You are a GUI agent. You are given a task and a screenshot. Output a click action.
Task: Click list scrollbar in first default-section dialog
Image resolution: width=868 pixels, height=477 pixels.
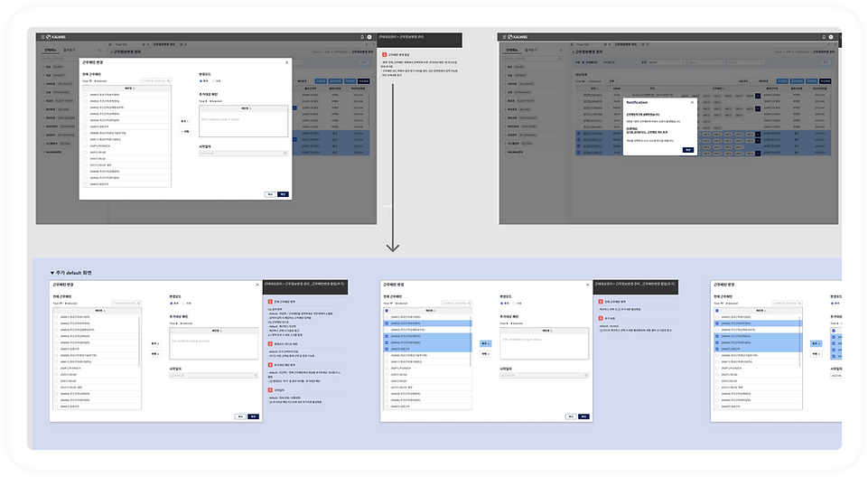coord(139,341)
